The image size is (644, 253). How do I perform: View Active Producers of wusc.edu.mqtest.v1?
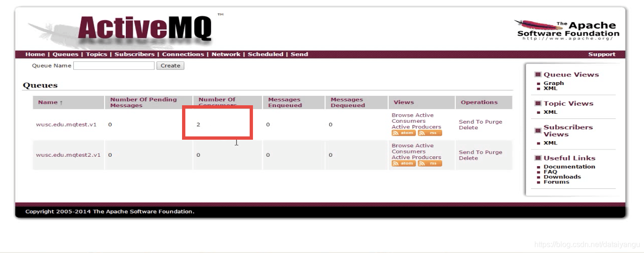pyautogui.click(x=416, y=127)
